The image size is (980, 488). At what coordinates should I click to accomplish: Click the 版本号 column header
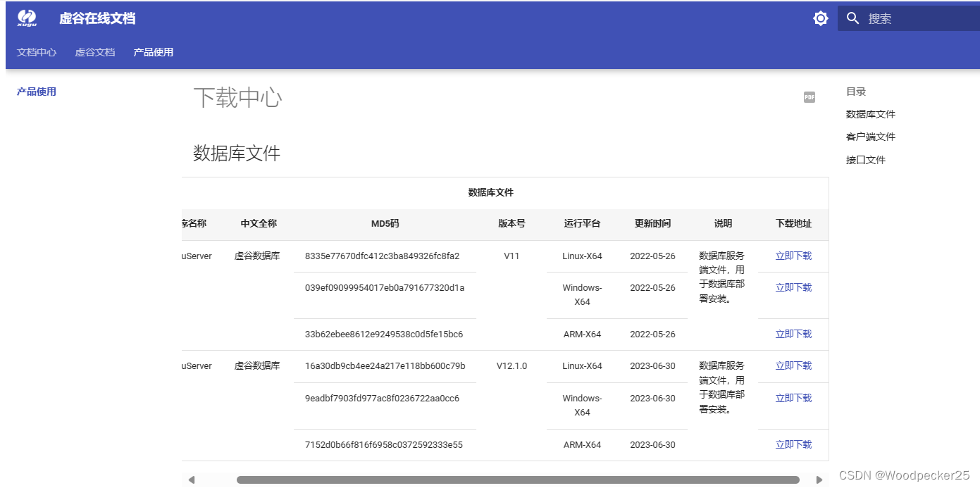point(511,223)
